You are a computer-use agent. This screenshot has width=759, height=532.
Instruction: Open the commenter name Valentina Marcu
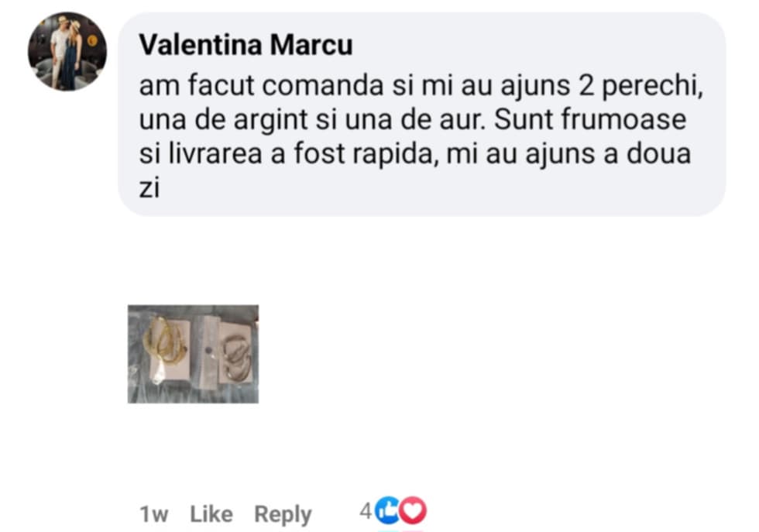[246, 46]
